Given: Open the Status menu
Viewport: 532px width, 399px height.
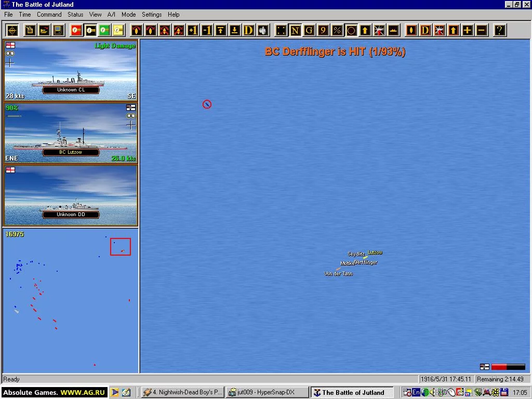Looking at the screenshot, I should [x=75, y=14].
